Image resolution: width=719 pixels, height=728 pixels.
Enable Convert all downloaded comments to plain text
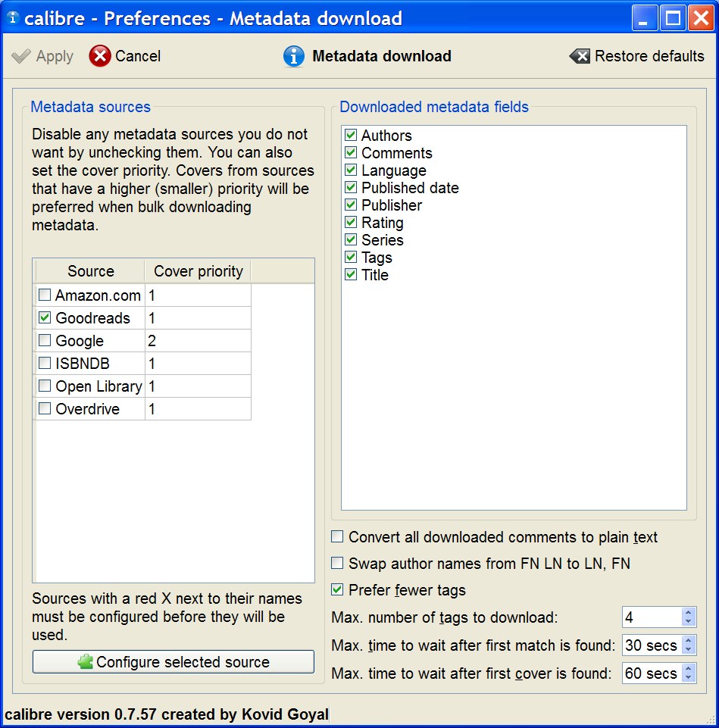point(337,536)
